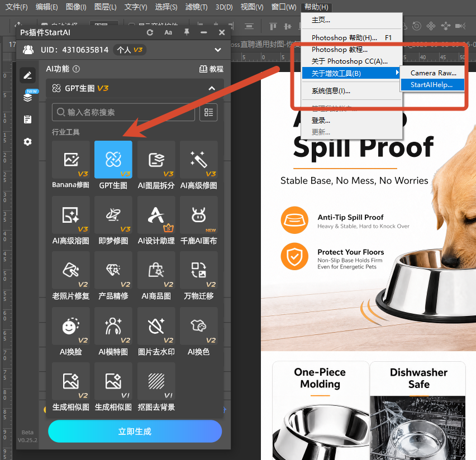This screenshot has height=460, width=476.
Task: Choose 登录... in the help menu
Action: click(x=351, y=121)
